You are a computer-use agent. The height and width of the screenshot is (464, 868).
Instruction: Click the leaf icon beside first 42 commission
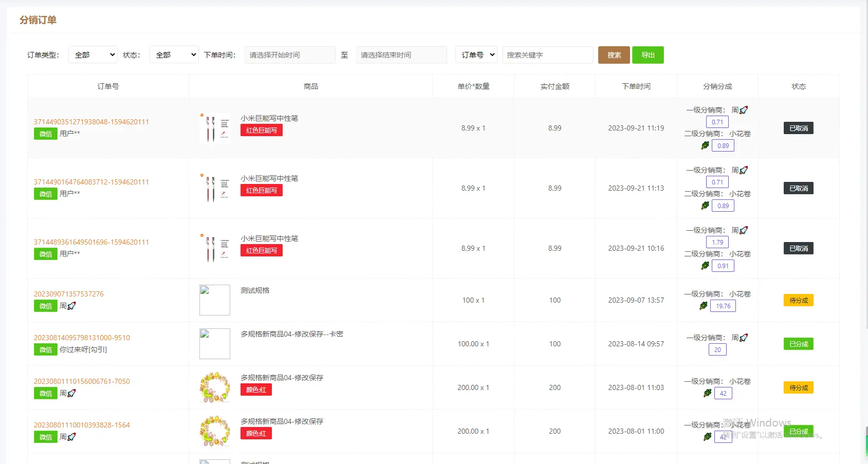[708, 393]
